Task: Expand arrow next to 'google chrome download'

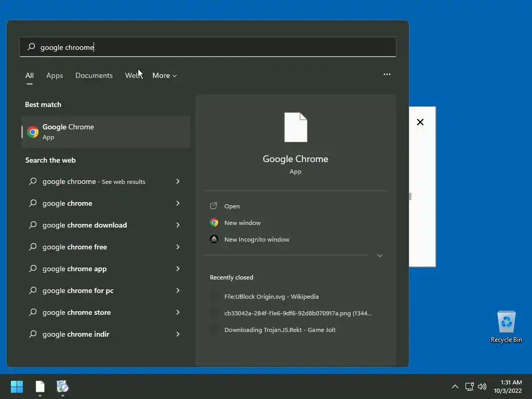Action: coord(178,225)
